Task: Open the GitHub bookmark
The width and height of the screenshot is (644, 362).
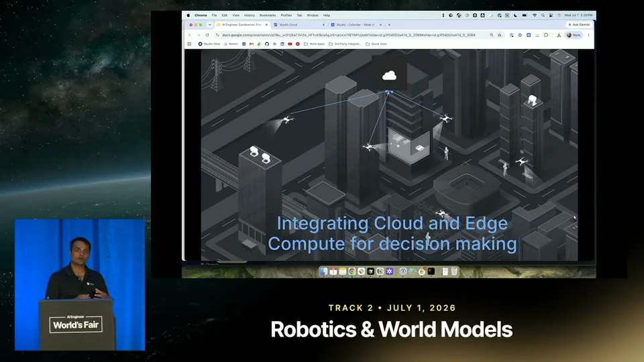Action: point(267,44)
